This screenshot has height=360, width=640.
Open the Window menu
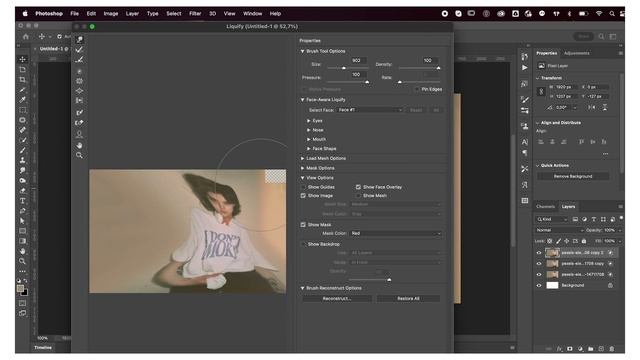coord(253,13)
